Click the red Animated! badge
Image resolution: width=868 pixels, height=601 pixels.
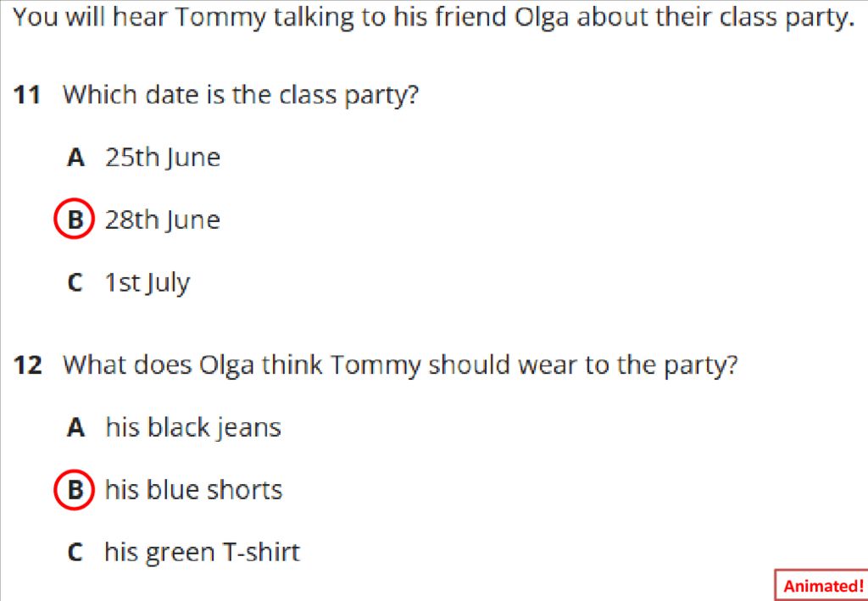pos(822,585)
